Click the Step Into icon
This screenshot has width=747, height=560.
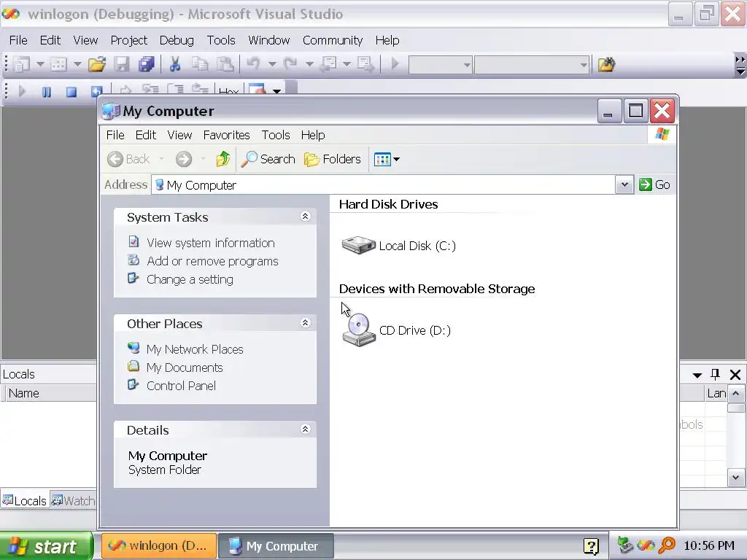pos(150,89)
